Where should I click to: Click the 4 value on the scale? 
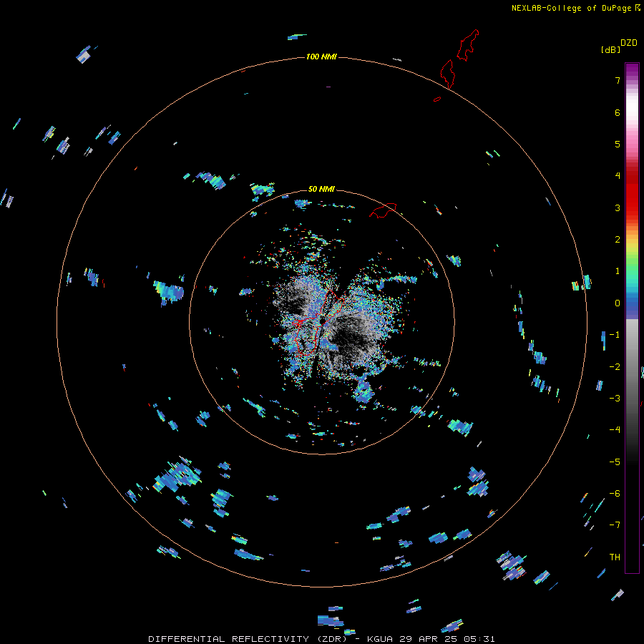pos(618,176)
